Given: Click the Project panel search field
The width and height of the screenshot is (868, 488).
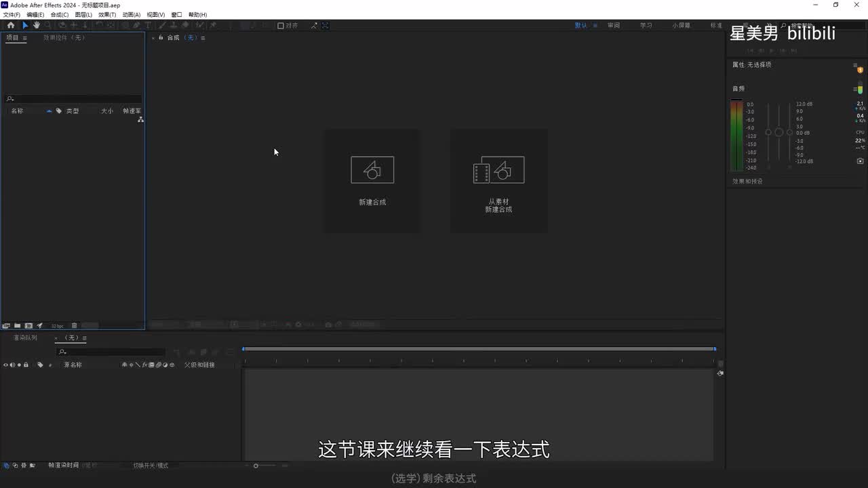Looking at the screenshot, I should click(73, 99).
